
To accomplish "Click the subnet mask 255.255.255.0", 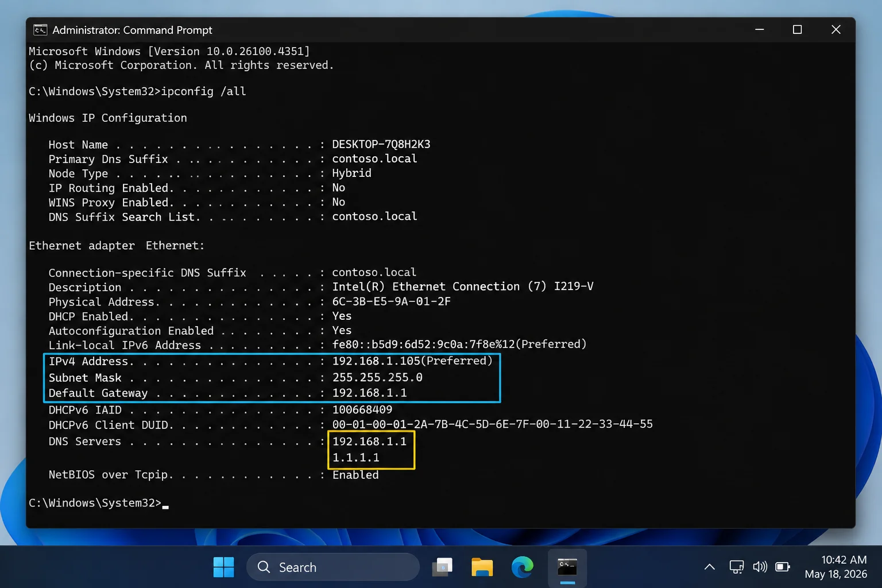I will pos(377,377).
